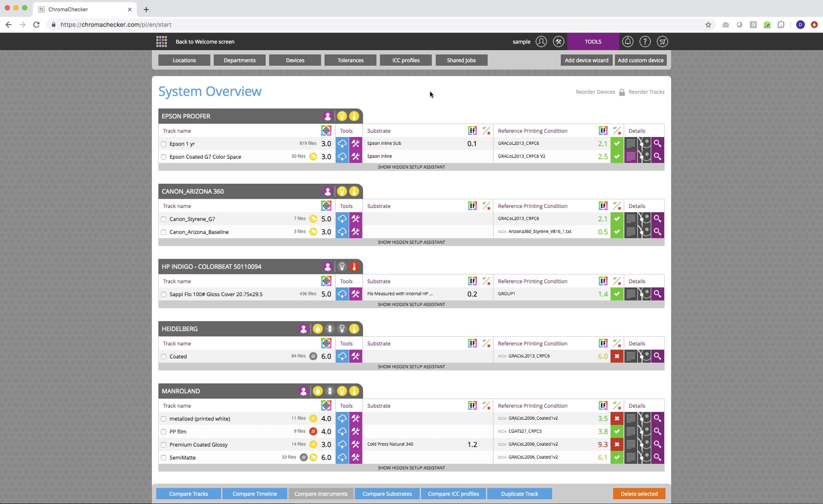Open the app grid icon beside Back to Welcome
This screenshot has width=823, height=504.
[162, 41]
